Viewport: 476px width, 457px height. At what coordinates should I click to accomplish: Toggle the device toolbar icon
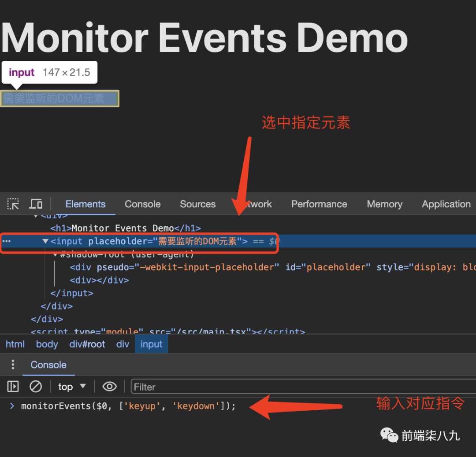click(36, 204)
